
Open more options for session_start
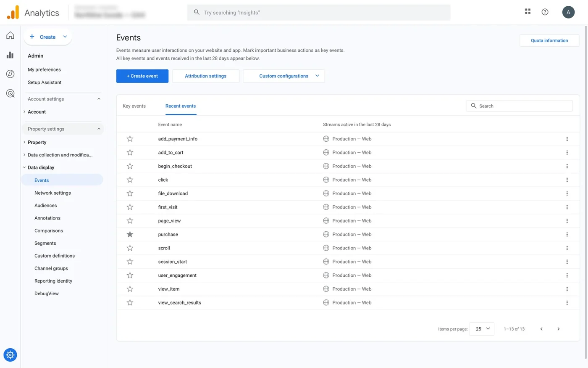(567, 262)
